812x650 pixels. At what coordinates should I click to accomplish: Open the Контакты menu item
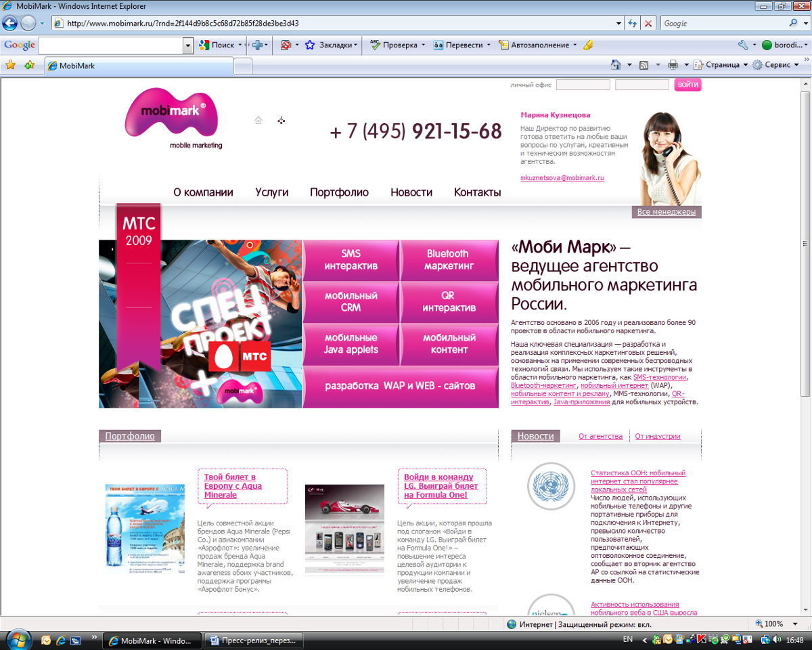[477, 192]
